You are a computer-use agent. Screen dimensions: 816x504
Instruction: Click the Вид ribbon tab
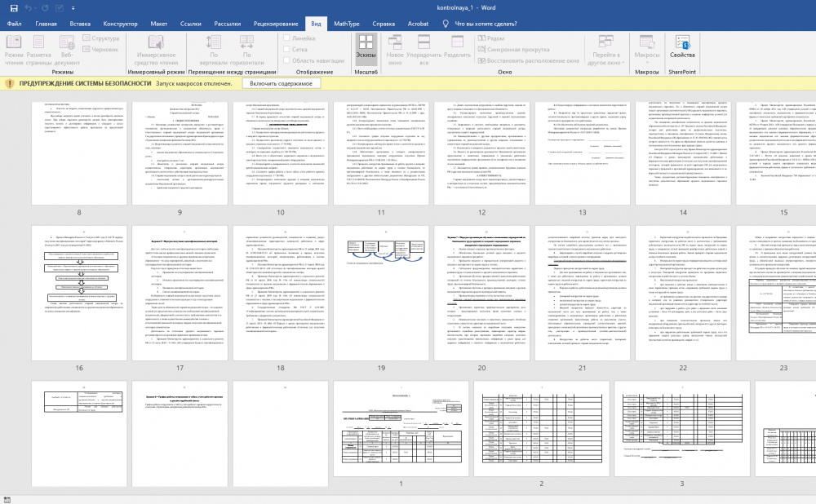click(316, 24)
